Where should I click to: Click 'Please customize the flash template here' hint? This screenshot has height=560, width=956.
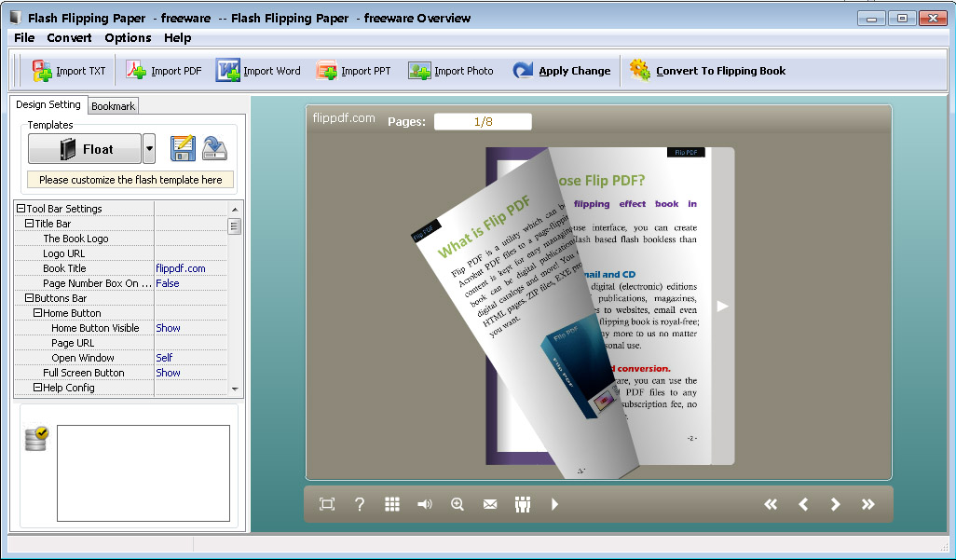click(130, 180)
